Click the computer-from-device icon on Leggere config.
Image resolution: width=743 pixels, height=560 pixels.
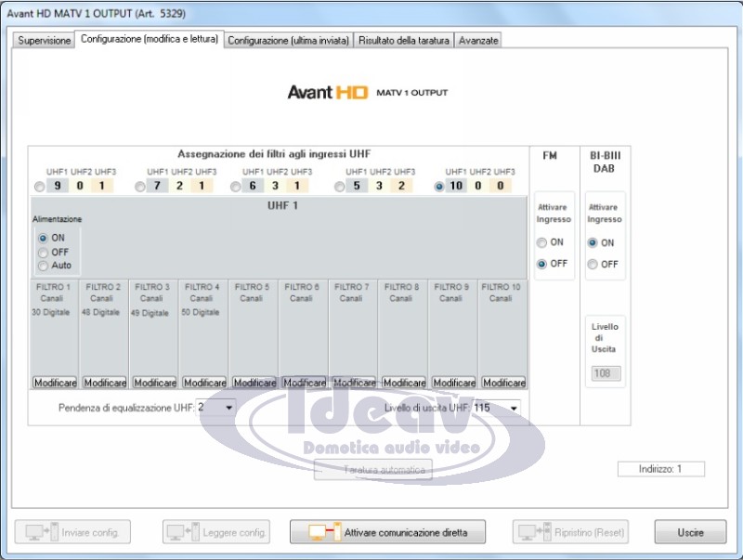click(182, 531)
